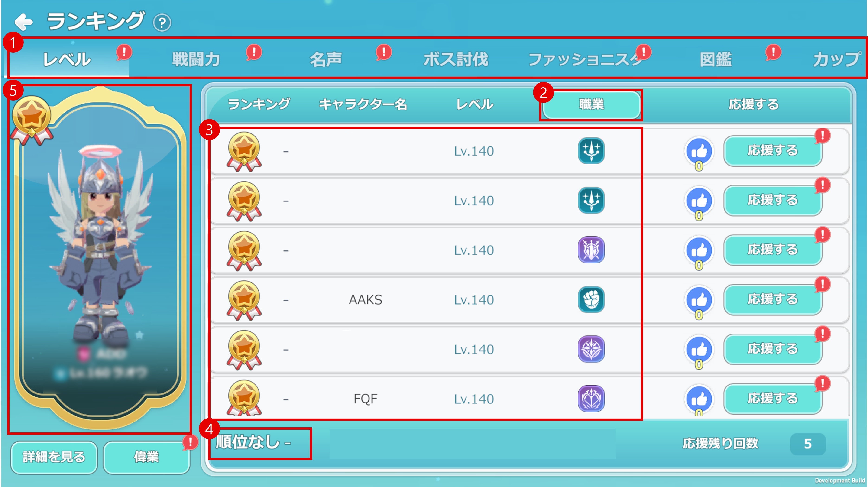Switch to the 戦闘力 tab

pos(196,59)
